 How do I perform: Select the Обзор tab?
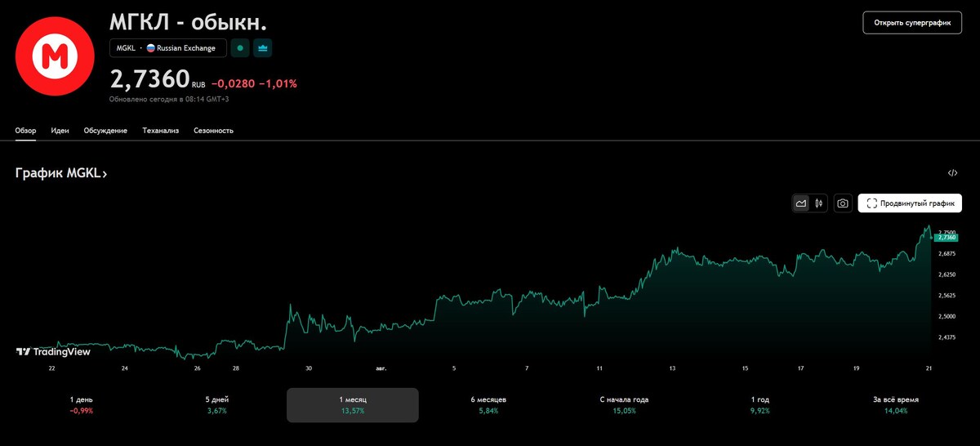coord(26,131)
